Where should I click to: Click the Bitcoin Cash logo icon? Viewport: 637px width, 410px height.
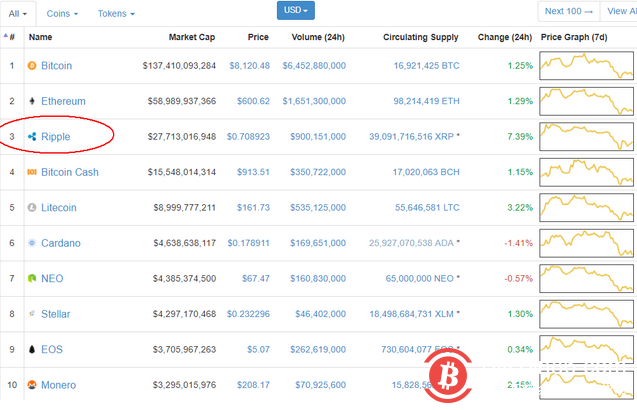click(32, 172)
